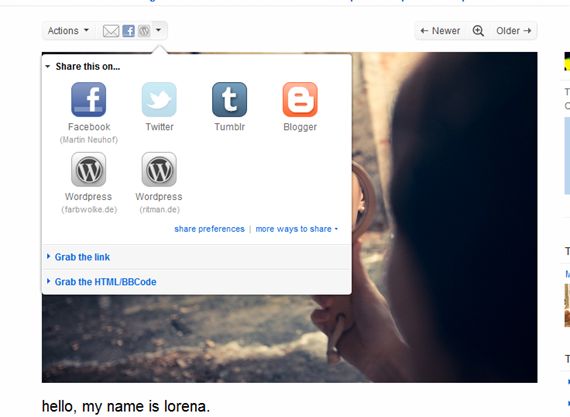Screen dimensions: 570x417
Task: Share this photo on Blogger
Action: (x=300, y=107)
